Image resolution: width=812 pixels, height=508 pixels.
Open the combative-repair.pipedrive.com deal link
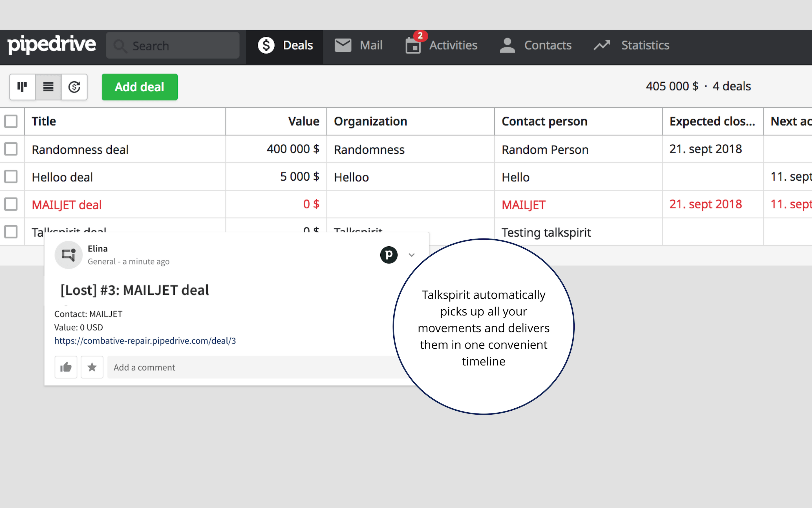click(145, 341)
